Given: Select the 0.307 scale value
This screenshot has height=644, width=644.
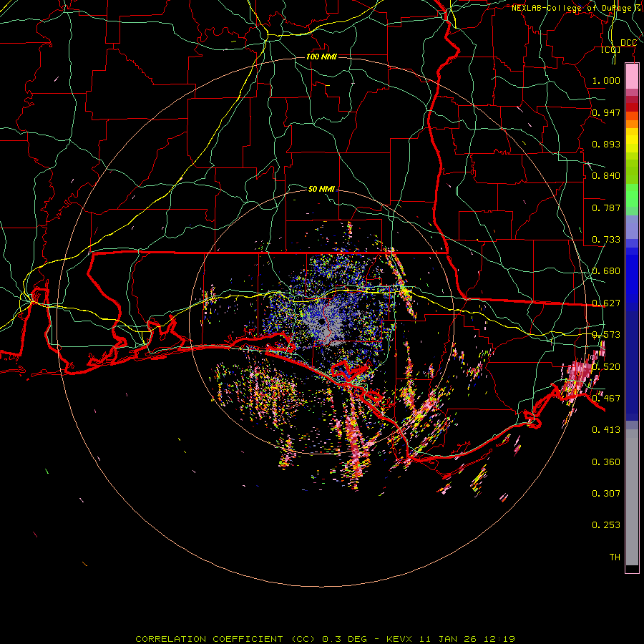Looking at the screenshot, I should 606,494.
